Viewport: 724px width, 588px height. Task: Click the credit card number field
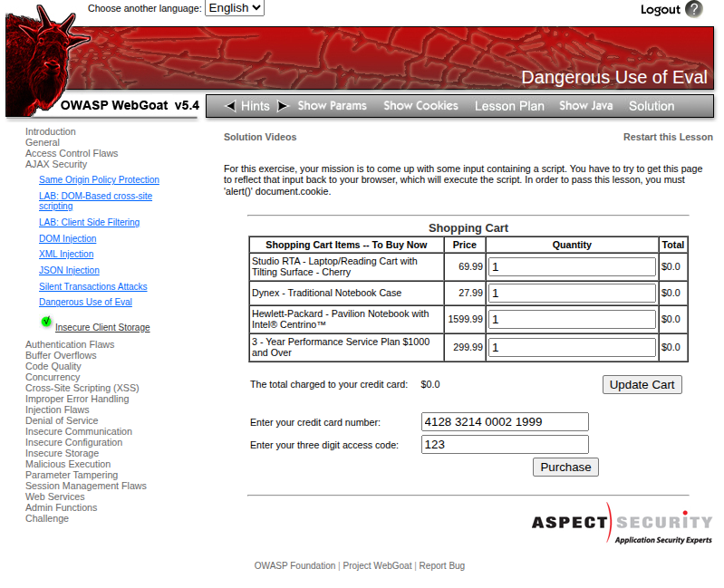point(505,422)
